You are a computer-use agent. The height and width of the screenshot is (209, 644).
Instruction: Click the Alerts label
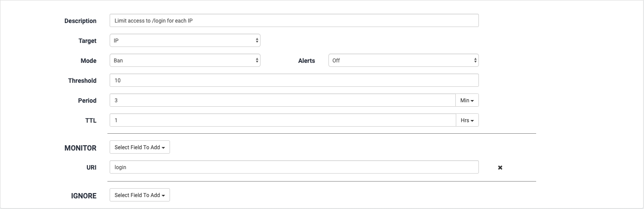coord(306,61)
